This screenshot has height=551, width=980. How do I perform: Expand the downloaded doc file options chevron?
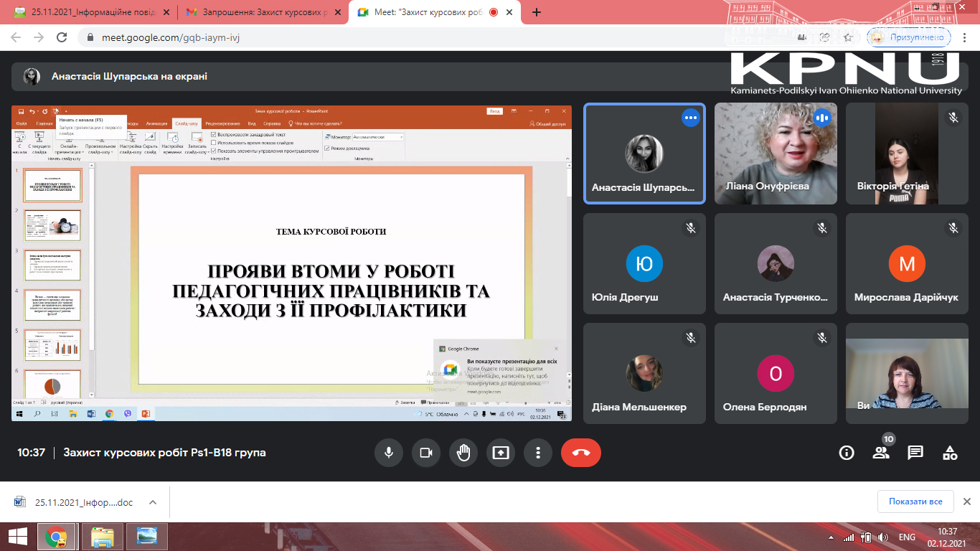pos(152,503)
